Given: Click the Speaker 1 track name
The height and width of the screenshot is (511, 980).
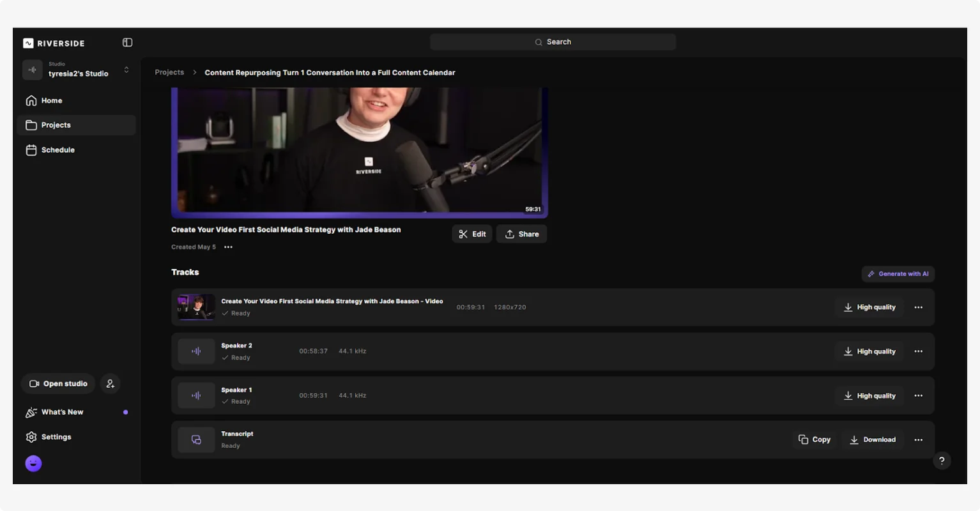Looking at the screenshot, I should [x=236, y=390].
